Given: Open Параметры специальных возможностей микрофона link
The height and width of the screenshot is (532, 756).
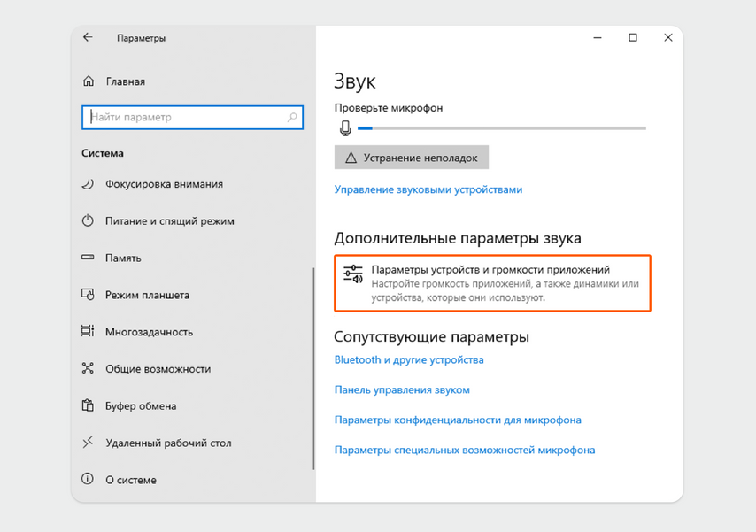Looking at the screenshot, I should pyautogui.click(x=465, y=450).
